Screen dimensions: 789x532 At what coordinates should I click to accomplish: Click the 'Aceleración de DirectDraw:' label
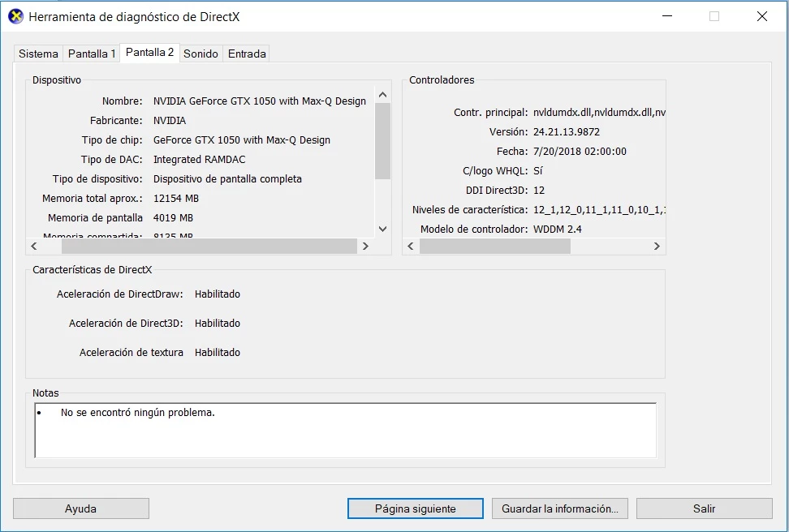tap(120, 294)
